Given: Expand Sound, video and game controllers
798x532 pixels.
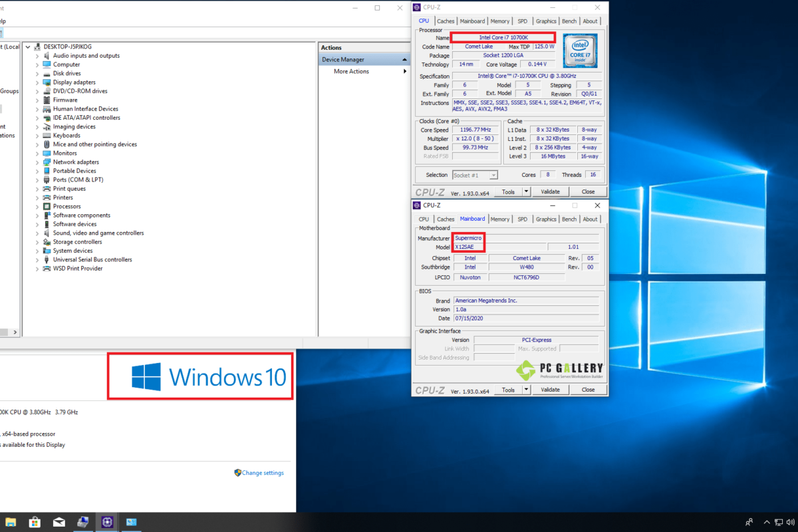Looking at the screenshot, I should pyautogui.click(x=37, y=233).
